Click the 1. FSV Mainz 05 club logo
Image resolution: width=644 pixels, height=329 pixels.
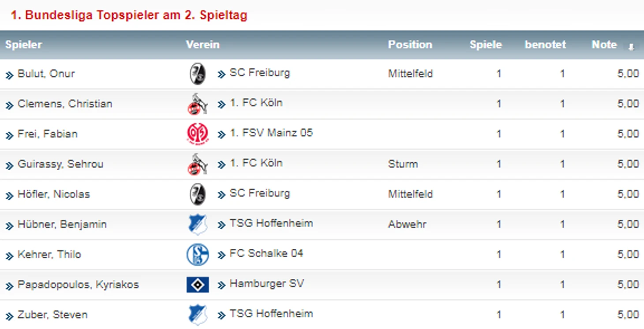point(197,134)
